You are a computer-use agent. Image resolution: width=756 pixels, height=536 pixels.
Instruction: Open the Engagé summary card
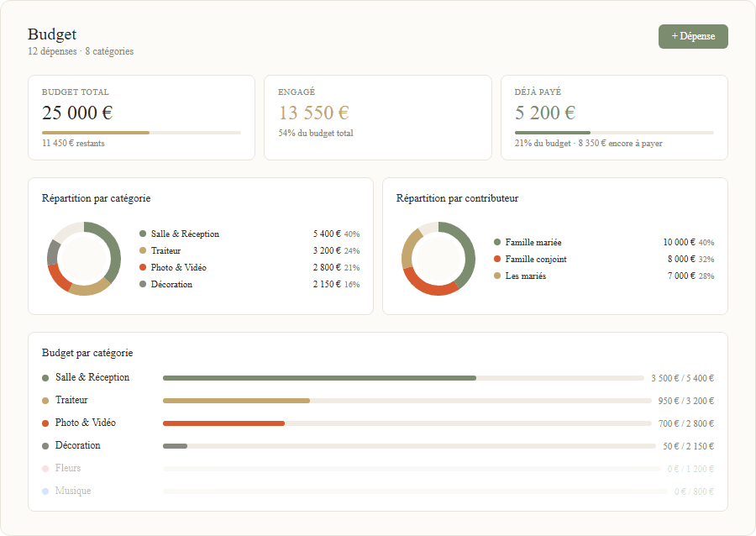click(x=378, y=117)
